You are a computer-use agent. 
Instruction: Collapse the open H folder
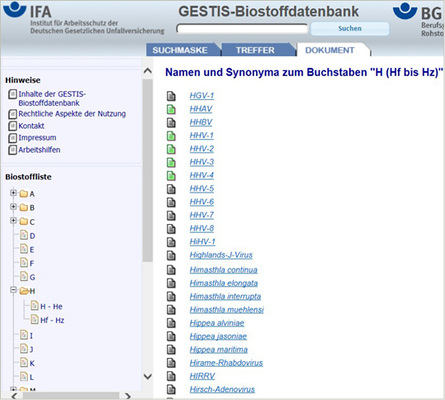(13, 290)
